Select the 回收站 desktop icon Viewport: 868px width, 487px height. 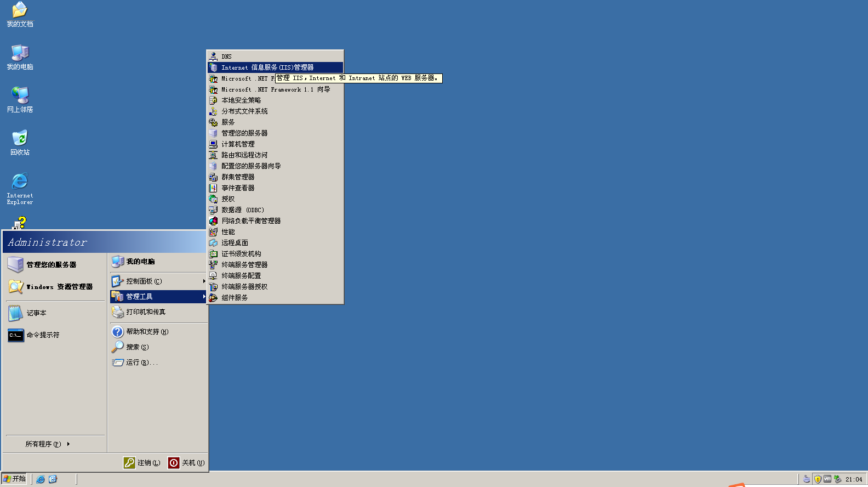(x=20, y=143)
